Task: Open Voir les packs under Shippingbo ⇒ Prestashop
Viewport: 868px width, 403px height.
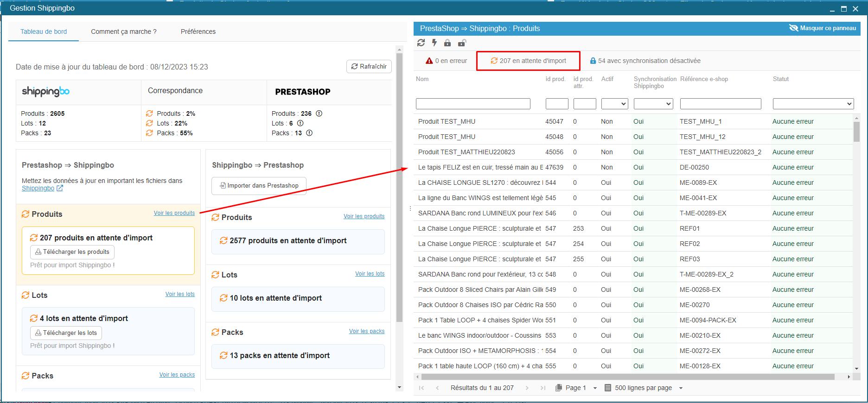Action: point(367,331)
